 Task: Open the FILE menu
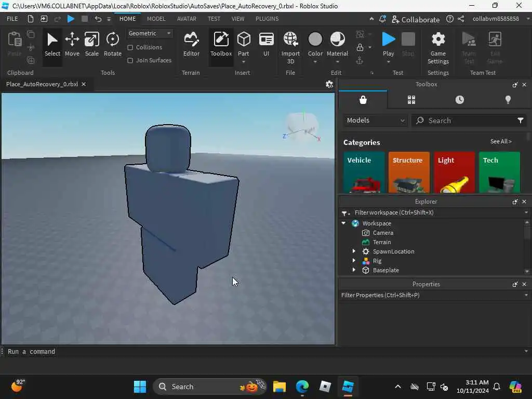(12, 19)
